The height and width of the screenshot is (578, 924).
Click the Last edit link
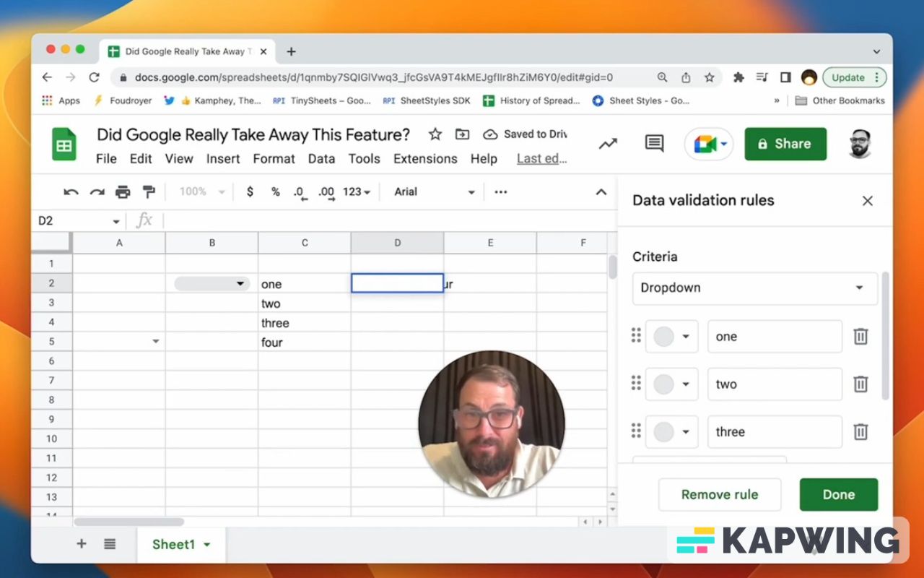pyautogui.click(x=541, y=159)
